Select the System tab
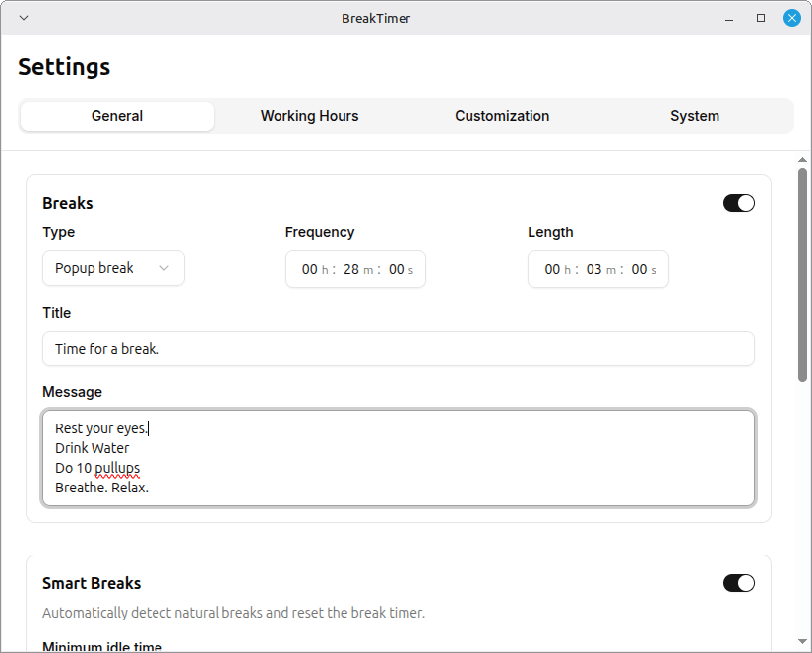Viewport: 812px width, 653px height. (x=694, y=116)
